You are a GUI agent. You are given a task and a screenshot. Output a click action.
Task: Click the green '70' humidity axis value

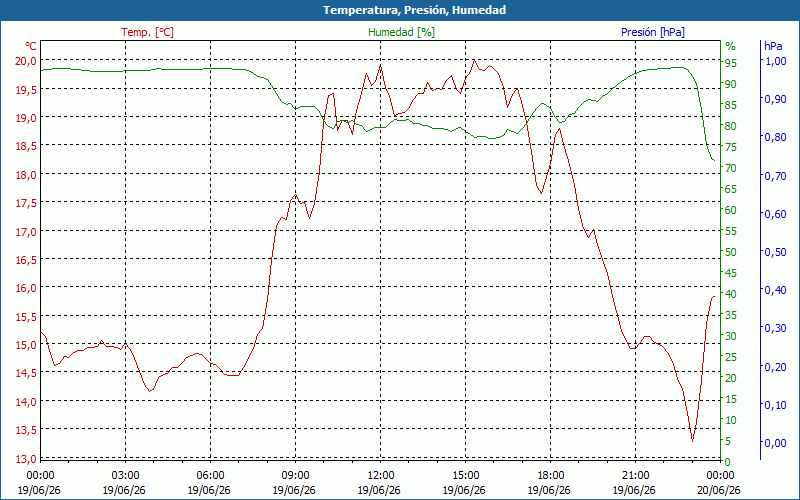point(731,168)
